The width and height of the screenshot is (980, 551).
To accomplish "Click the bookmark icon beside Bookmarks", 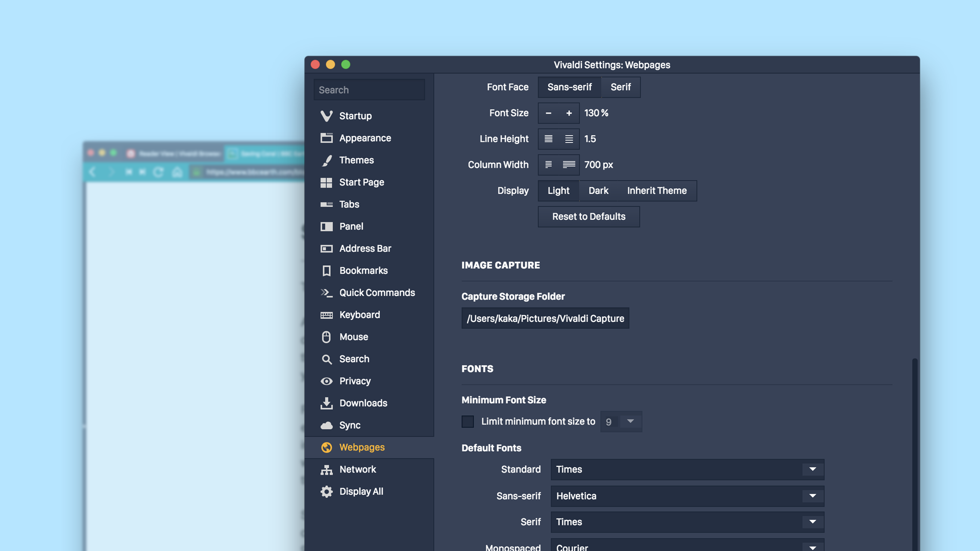I will (327, 270).
